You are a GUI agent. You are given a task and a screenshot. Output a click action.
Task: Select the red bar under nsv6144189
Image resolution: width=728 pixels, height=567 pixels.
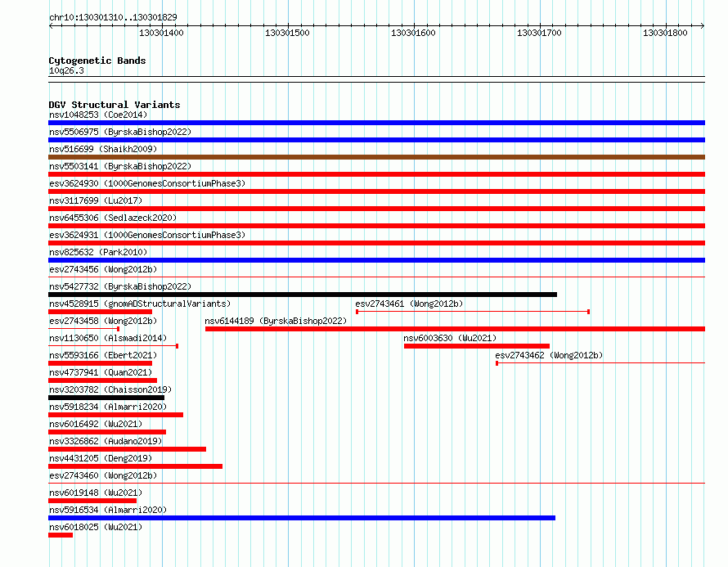455,329
